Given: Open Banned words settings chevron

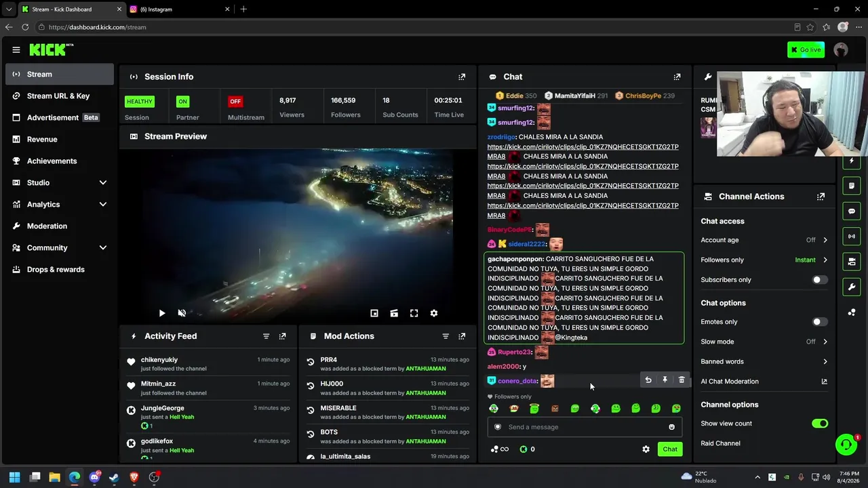Looking at the screenshot, I should (x=825, y=362).
